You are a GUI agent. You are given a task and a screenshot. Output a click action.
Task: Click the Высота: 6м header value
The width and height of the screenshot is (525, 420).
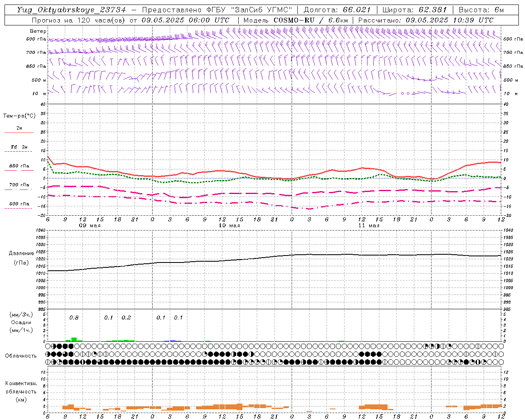click(481, 10)
